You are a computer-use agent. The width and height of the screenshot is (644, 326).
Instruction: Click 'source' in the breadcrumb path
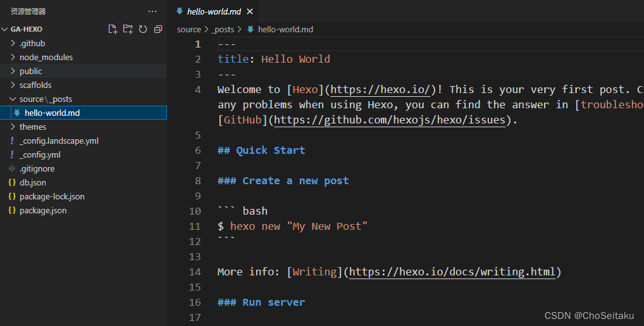click(x=189, y=29)
